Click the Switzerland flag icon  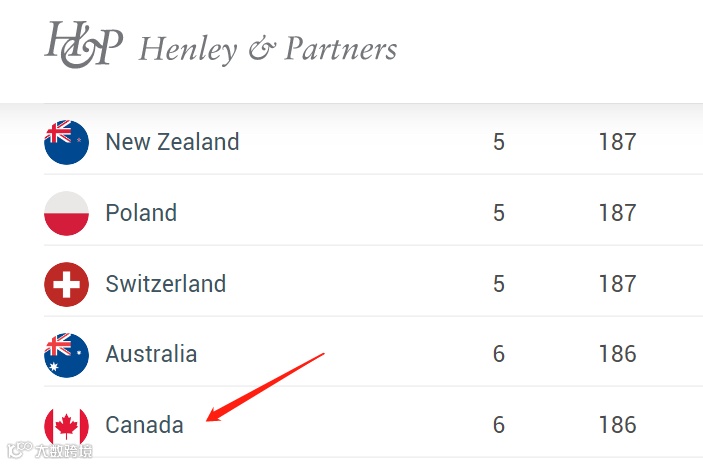(x=66, y=284)
